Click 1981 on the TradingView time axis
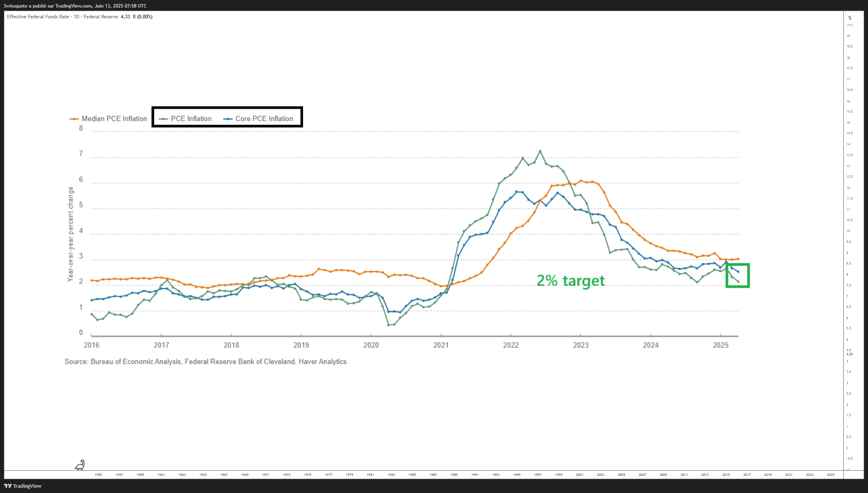The height and width of the screenshot is (493, 868). pos(370,475)
